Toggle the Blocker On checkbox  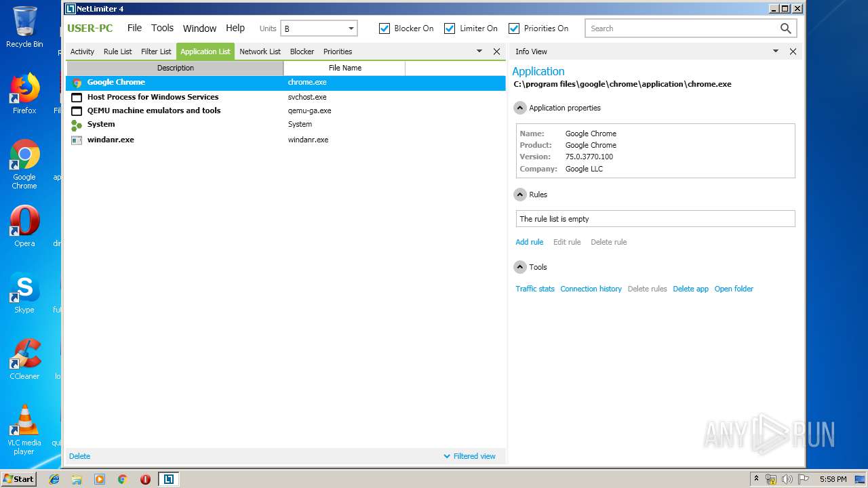(384, 28)
